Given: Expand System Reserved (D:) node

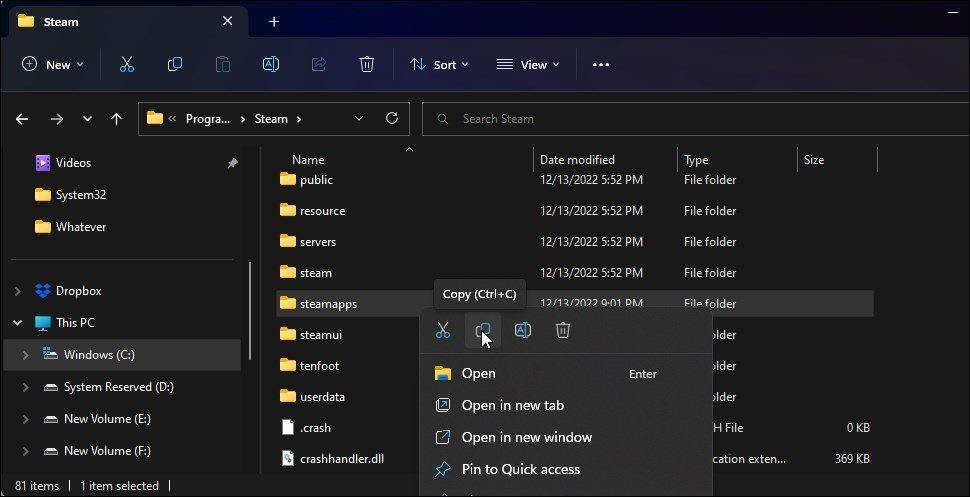Looking at the screenshot, I should tap(25, 387).
